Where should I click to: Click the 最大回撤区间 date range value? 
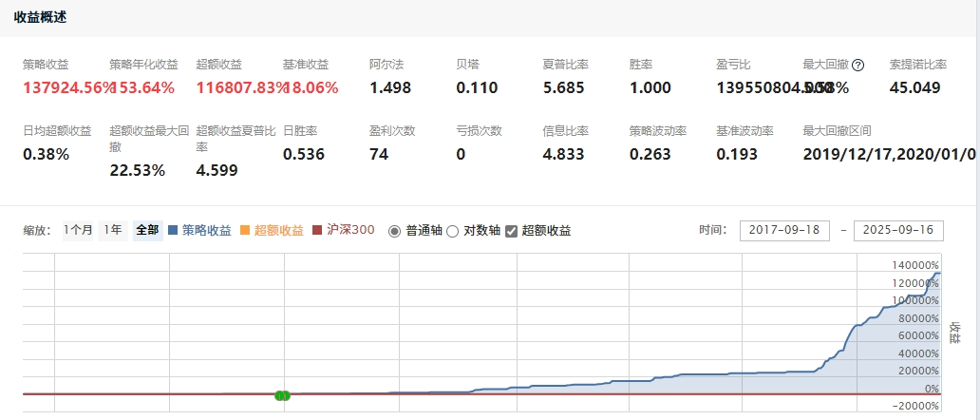tap(890, 154)
